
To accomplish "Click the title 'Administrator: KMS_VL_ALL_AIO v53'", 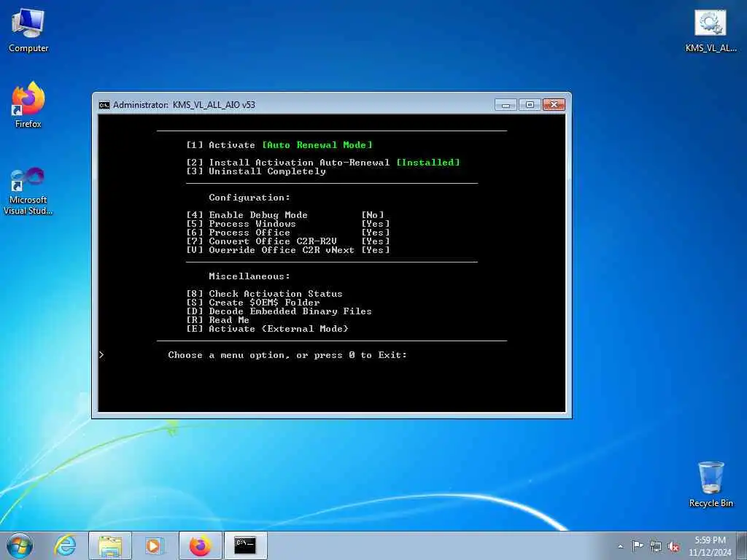I will point(184,105).
